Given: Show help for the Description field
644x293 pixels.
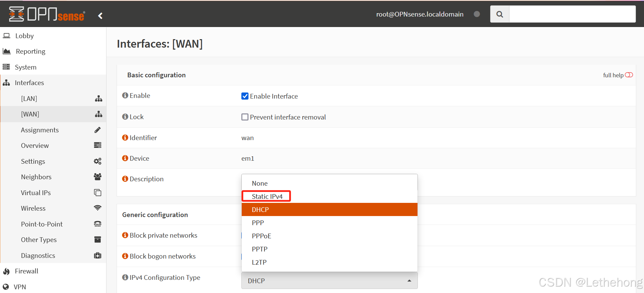Looking at the screenshot, I should tap(125, 179).
